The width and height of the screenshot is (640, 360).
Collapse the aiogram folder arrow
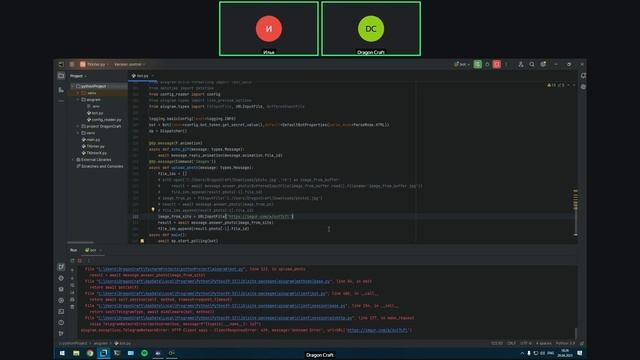point(78,100)
